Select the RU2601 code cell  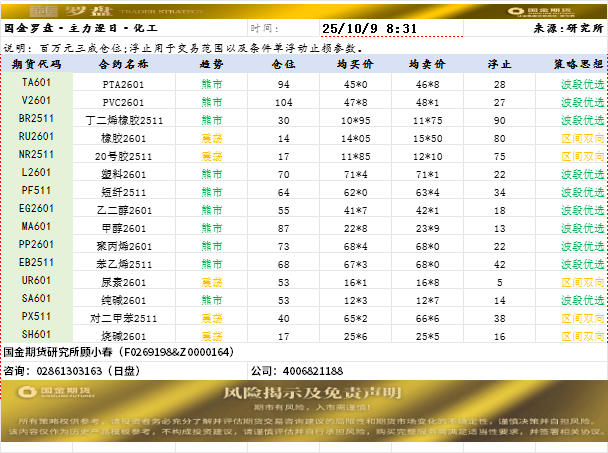tap(36, 137)
